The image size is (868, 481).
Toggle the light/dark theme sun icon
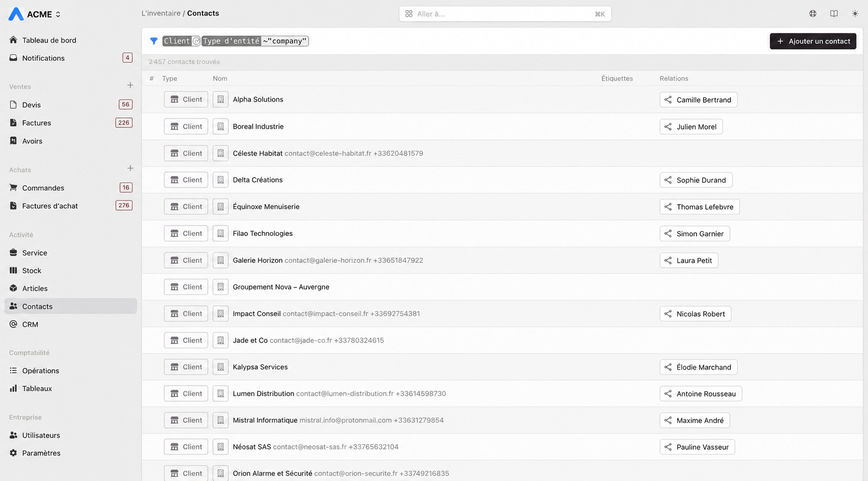[x=855, y=14]
